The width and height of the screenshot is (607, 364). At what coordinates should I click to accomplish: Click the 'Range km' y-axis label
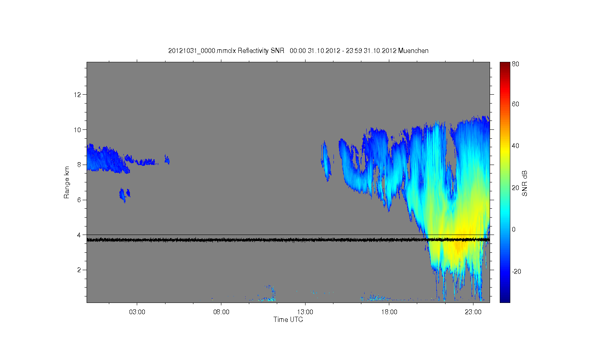(x=67, y=182)
